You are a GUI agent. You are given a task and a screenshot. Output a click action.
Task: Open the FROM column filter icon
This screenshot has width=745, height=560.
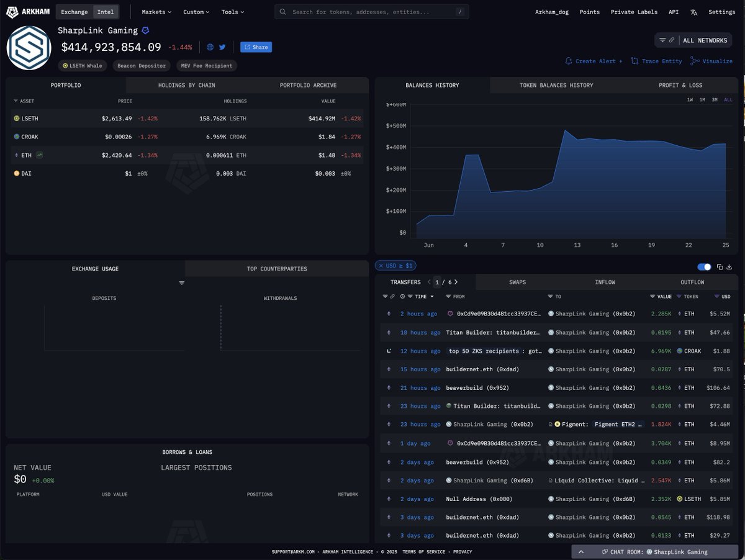449,297
